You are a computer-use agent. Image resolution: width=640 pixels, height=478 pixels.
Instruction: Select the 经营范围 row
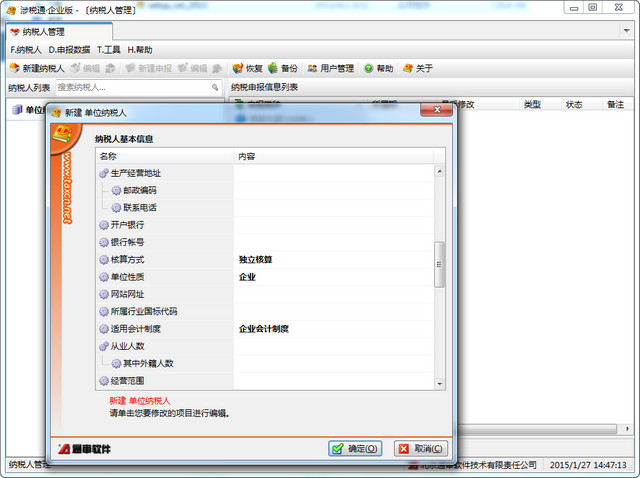[x=265, y=381]
